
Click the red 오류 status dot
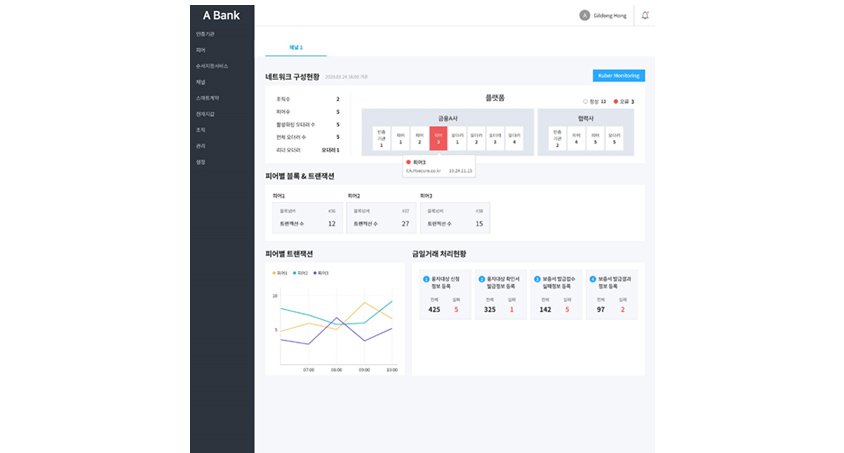click(x=613, y=101)
